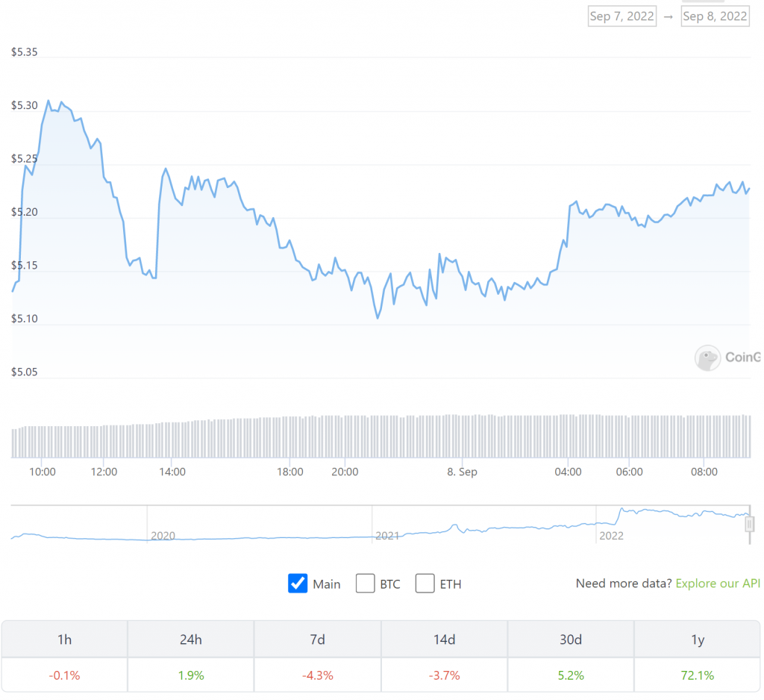The width and height of the screenshot is (764, 700).
Task: Click the Need more data? text
Action: [x=624, y=583]
